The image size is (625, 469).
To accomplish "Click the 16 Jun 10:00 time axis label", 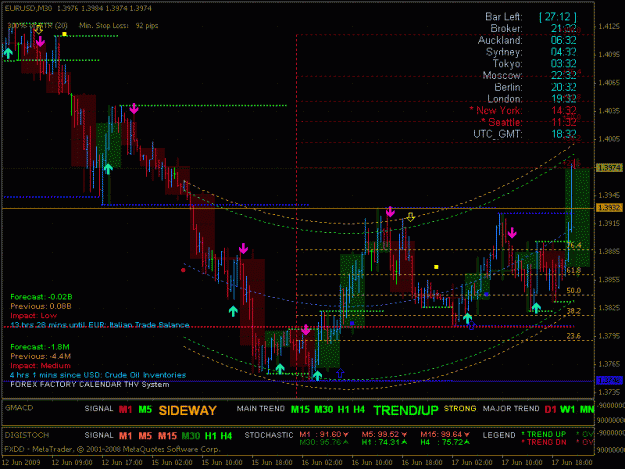I will [x=372, y=462].
